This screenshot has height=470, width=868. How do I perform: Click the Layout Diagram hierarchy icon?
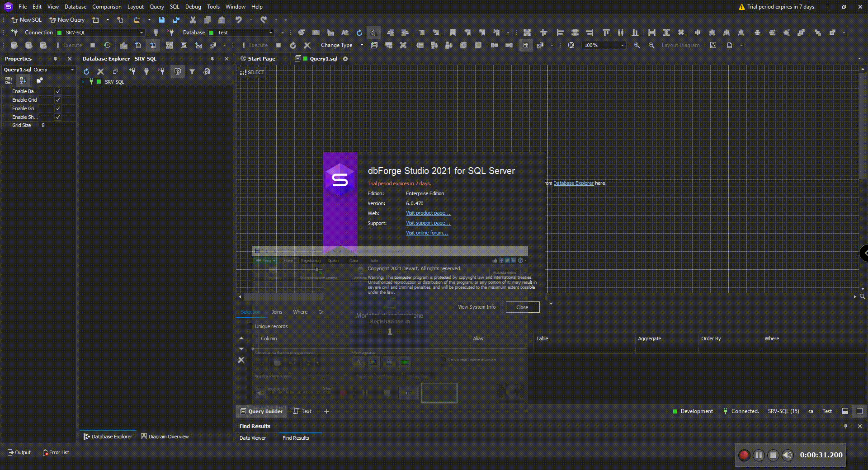coord(713,45)
